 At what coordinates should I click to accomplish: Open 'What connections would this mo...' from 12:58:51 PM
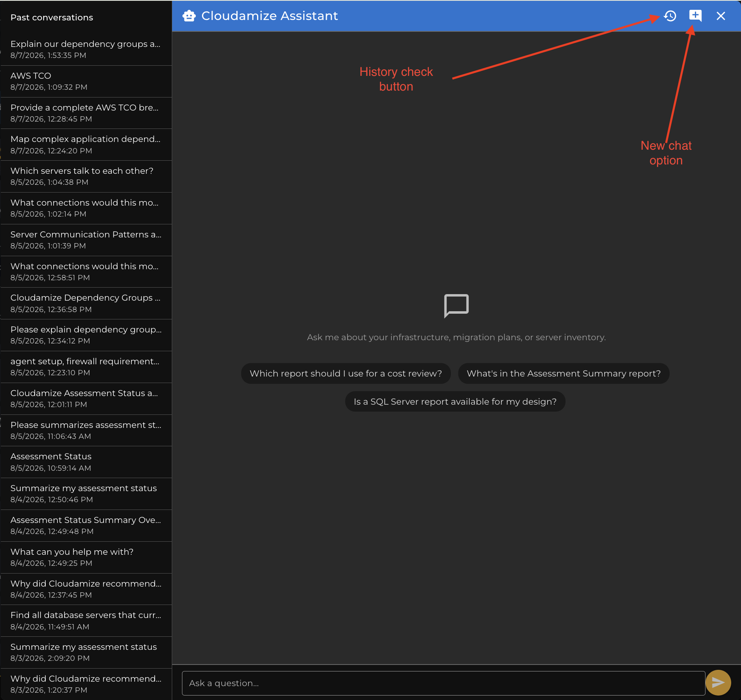tap(86, 272)
